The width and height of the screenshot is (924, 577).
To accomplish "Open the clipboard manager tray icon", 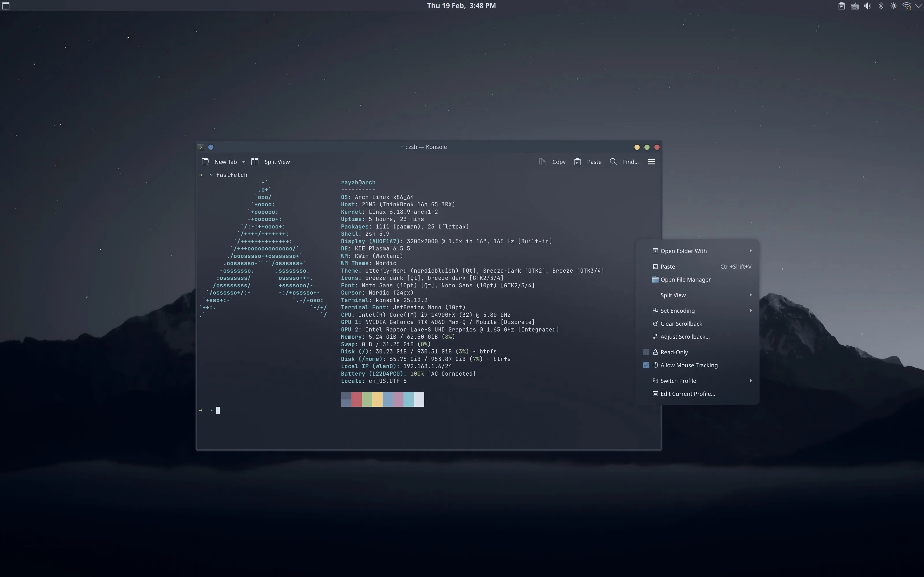I will pyautogui.click(x=841, y=6).
